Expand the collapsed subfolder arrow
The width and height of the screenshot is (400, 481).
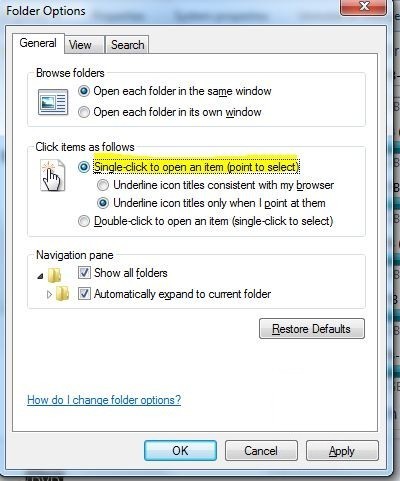click(x=49, y=294)
